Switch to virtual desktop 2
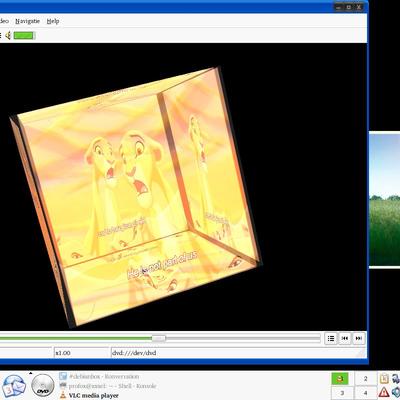The height and width of the screenshot is (400, 400). pyautogui.click(x=365, y=379)
